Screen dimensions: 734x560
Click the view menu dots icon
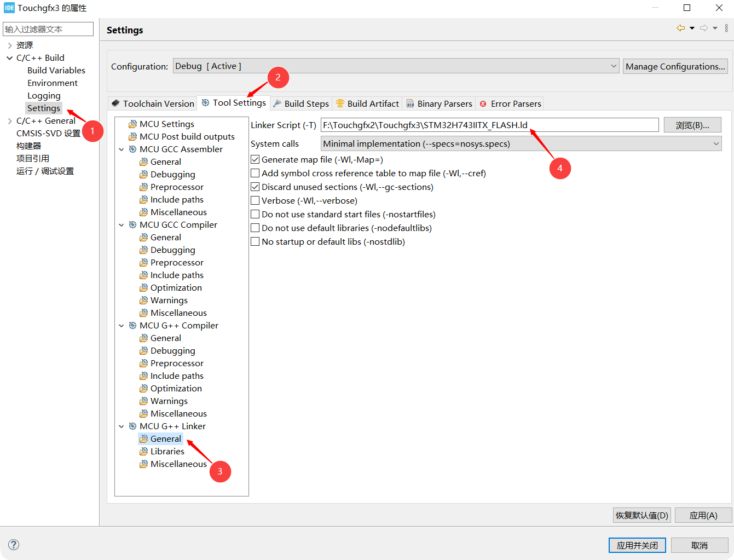pos(727,27)
